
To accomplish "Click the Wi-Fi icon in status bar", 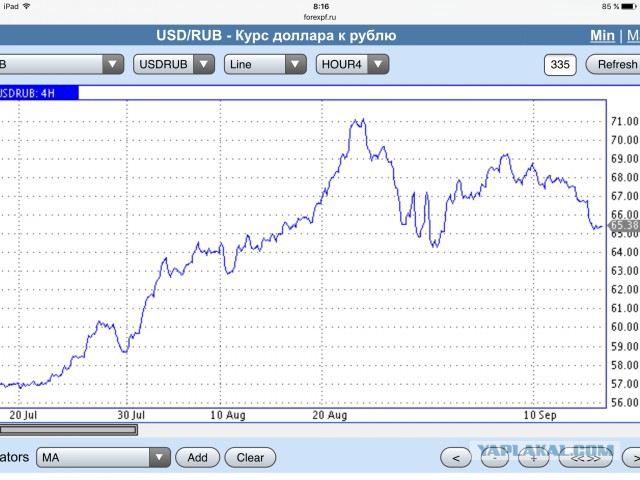I will coord(27,6).
